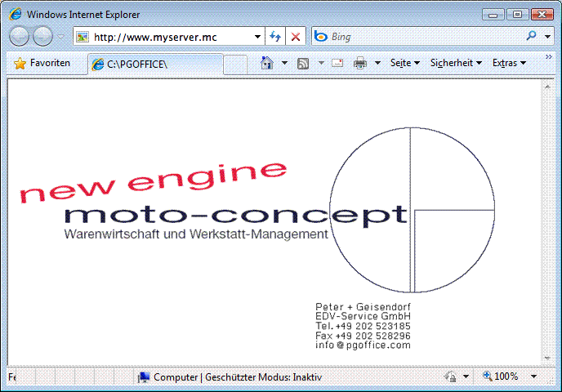Open the address bar history dropdown
Viewport: 562px width, 392px height.
click(x=257, y=37)
